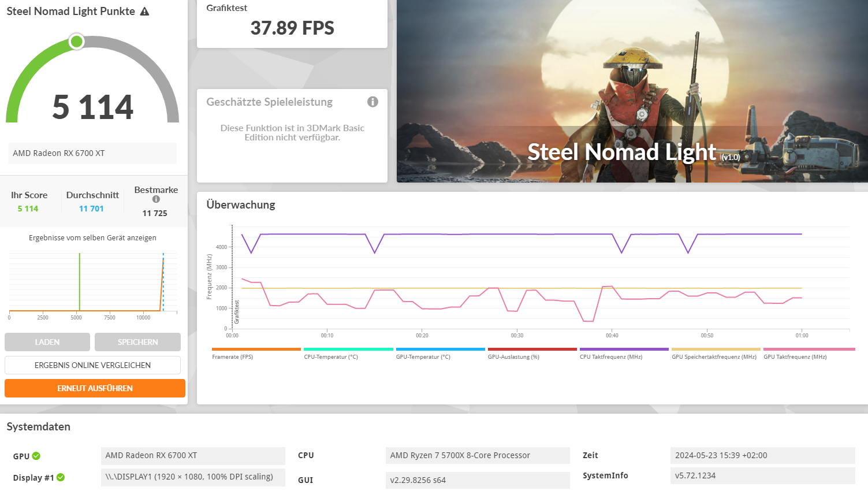
Task: Click the green checkmark beside Display #1
Action: click(x=61, y=477)
